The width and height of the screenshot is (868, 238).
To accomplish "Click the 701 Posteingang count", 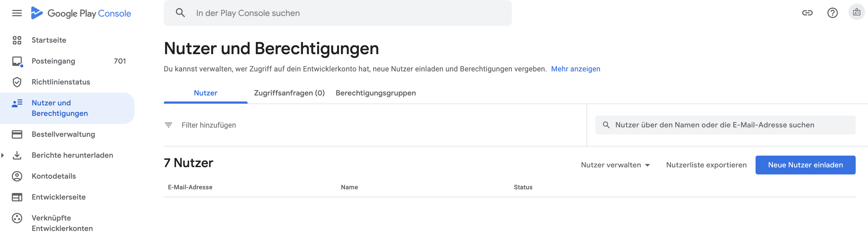I will click(120, 61).
